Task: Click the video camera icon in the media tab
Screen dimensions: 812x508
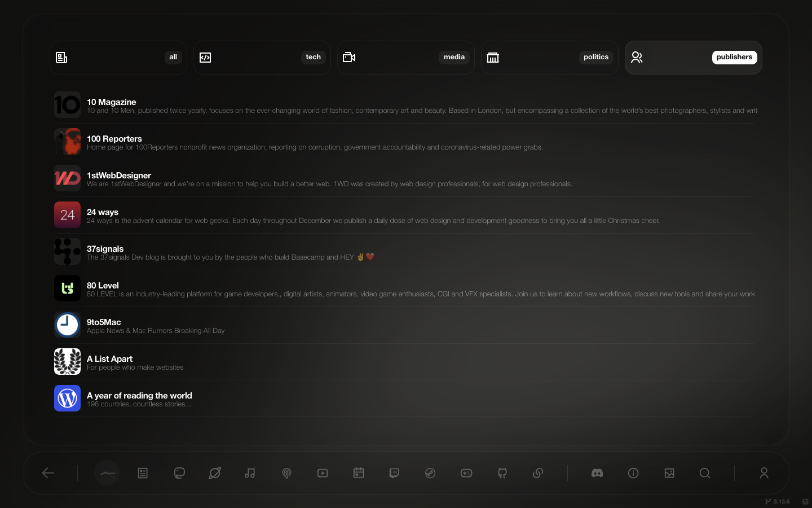Action: coord(349,58)
